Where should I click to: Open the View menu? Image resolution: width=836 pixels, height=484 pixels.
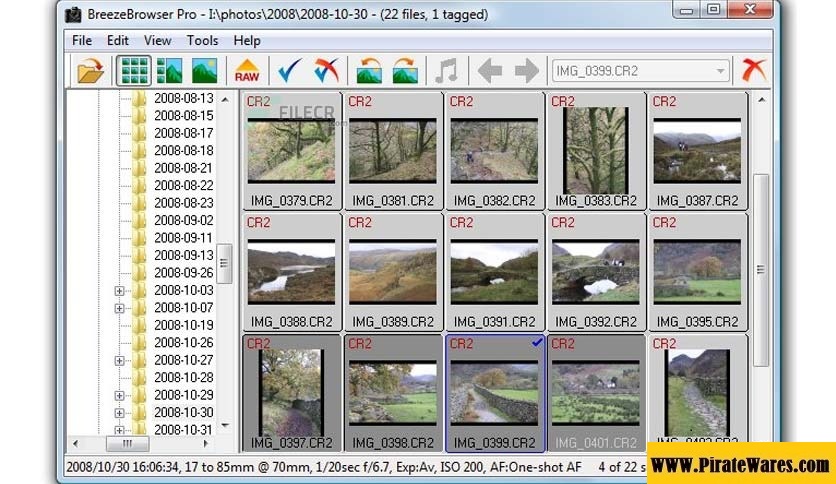[x=157, y=41]
